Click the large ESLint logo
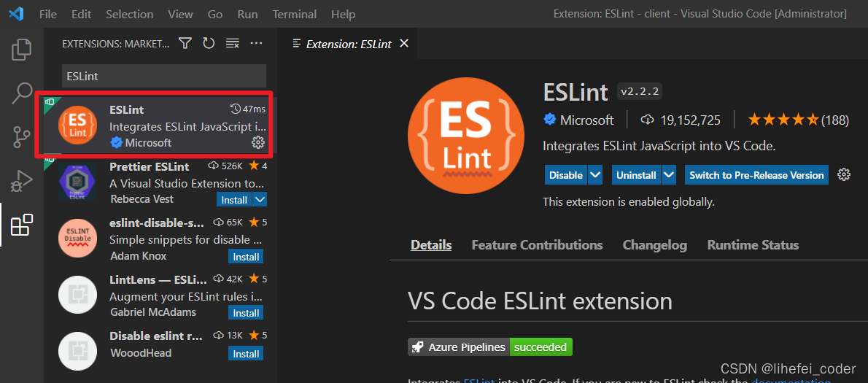Screen dimensions: 868x383 coord(466,136)
